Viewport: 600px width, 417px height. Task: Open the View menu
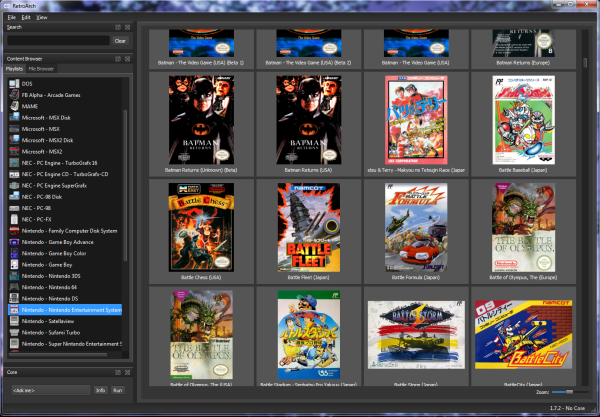click(x=41, y=17)
